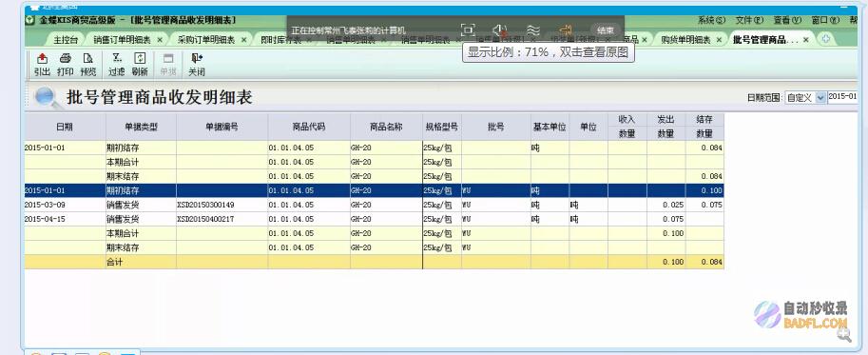Switch to the 即时库存表 tab
868x355 pixels.
[281, 40]
